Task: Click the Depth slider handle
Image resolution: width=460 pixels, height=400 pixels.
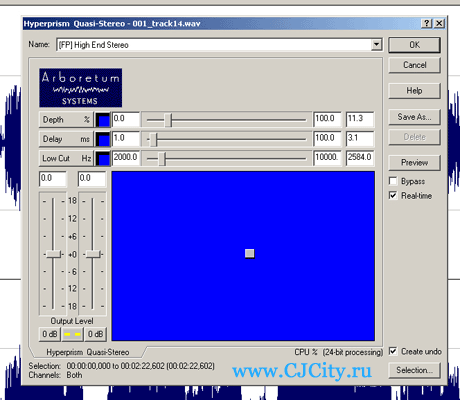Action: coord(168,120)
